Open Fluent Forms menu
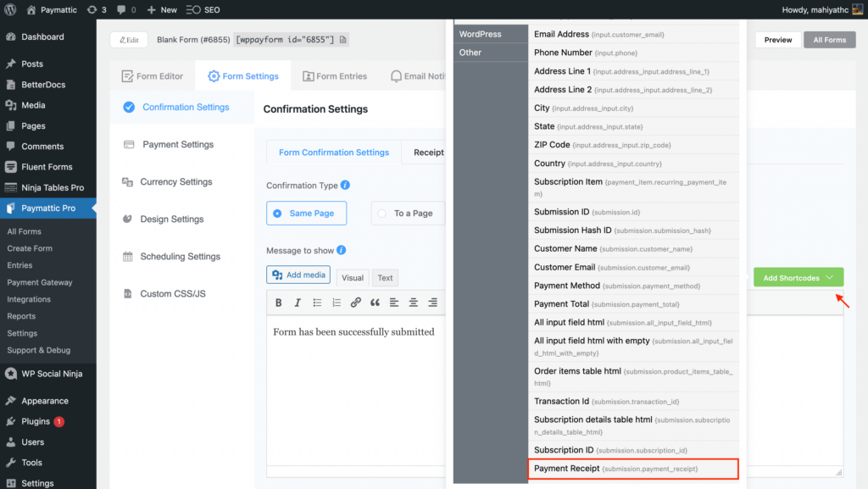 point(48,166)
